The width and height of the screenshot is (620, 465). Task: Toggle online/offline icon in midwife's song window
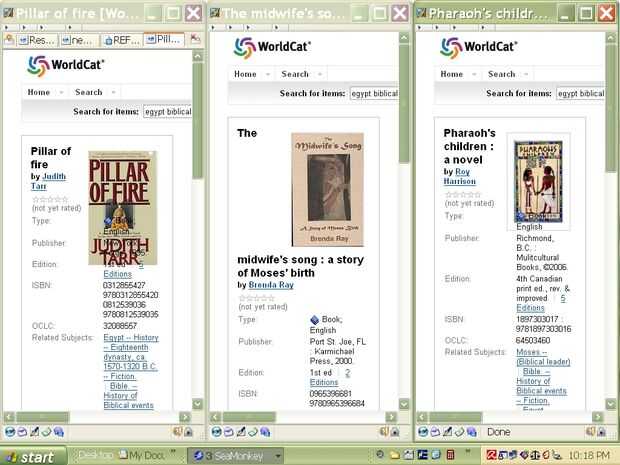(384, 431)
